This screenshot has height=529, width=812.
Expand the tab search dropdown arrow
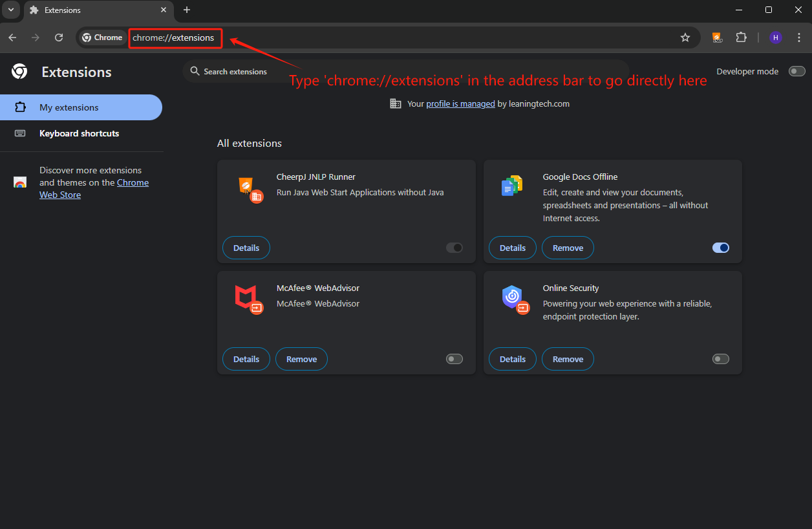click(x=11, y=10)
